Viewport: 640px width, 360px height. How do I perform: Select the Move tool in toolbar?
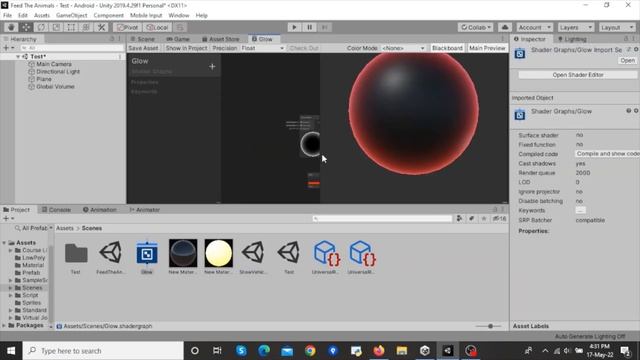pos(26,27)
